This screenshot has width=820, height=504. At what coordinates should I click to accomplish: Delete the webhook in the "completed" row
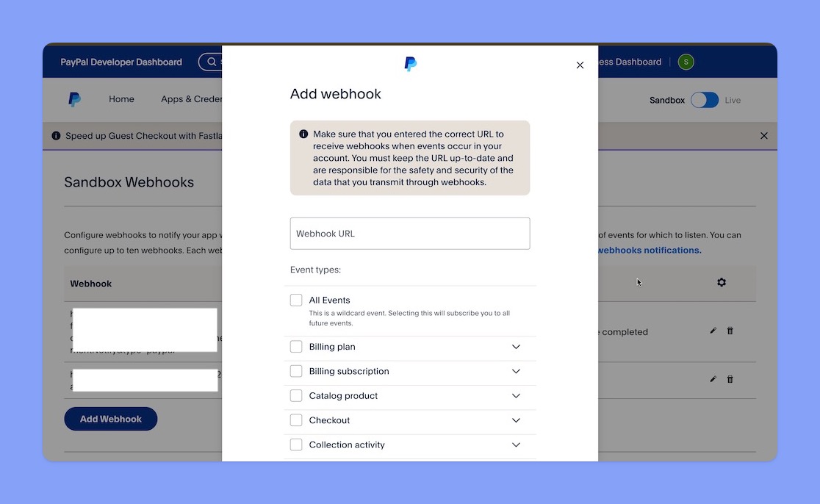(x=730, y=331)
